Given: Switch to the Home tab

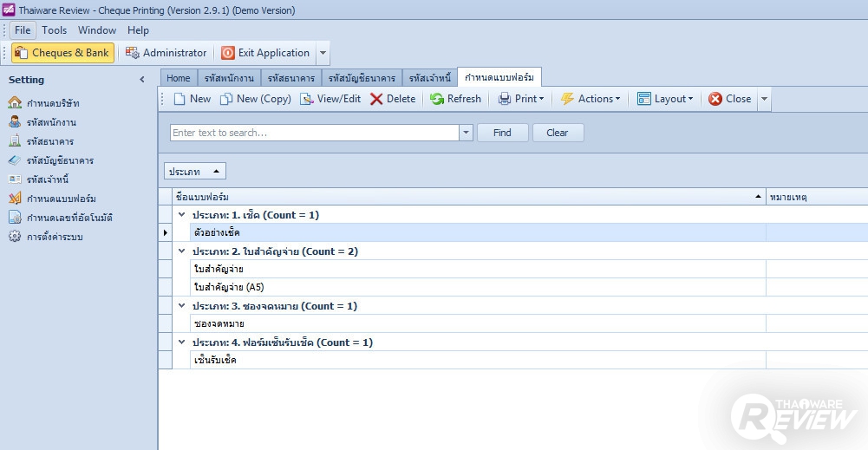Looking at the screenshot, I should tap(179, 78).
